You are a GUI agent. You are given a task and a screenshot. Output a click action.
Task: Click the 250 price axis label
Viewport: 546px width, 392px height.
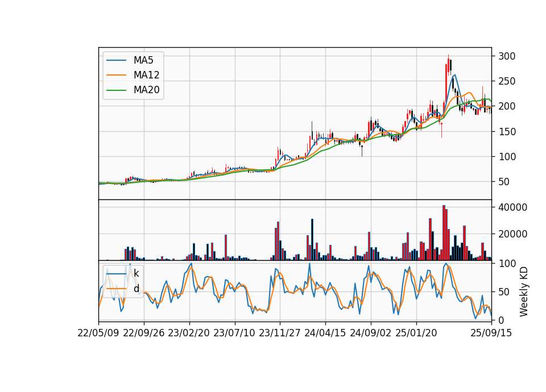507,81
